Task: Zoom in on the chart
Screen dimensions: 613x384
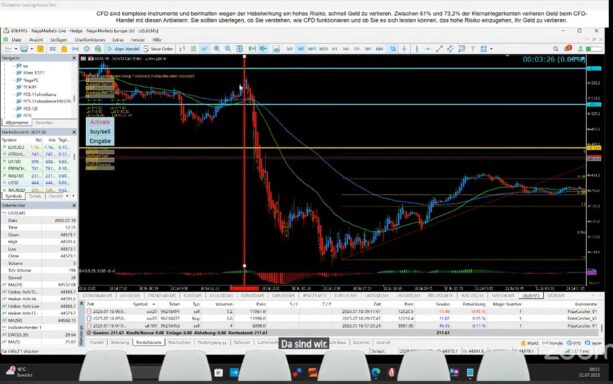Action: (216, 49)
